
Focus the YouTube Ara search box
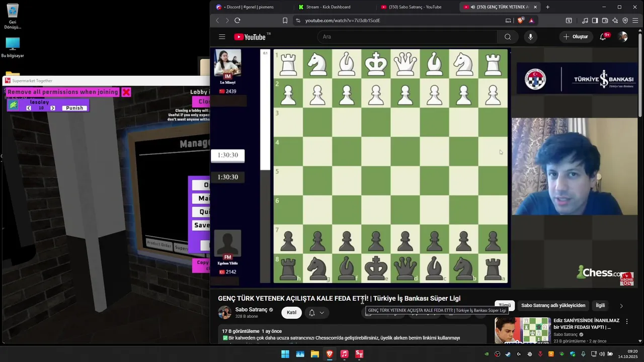407,37
